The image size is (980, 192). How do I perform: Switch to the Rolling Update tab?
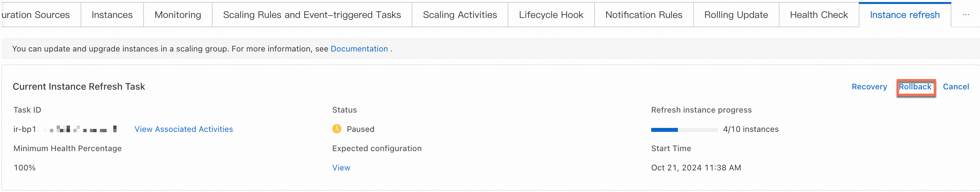pos(736,15)
